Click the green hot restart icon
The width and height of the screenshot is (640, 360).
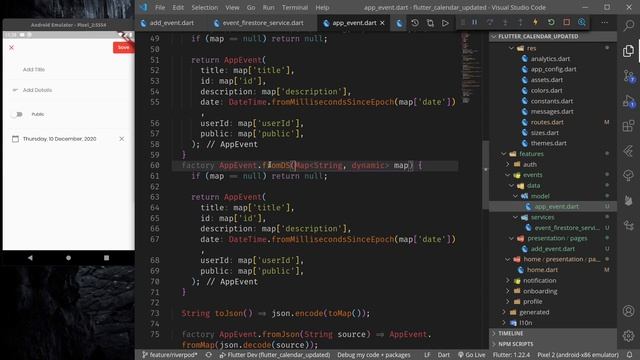click(551, 22)
